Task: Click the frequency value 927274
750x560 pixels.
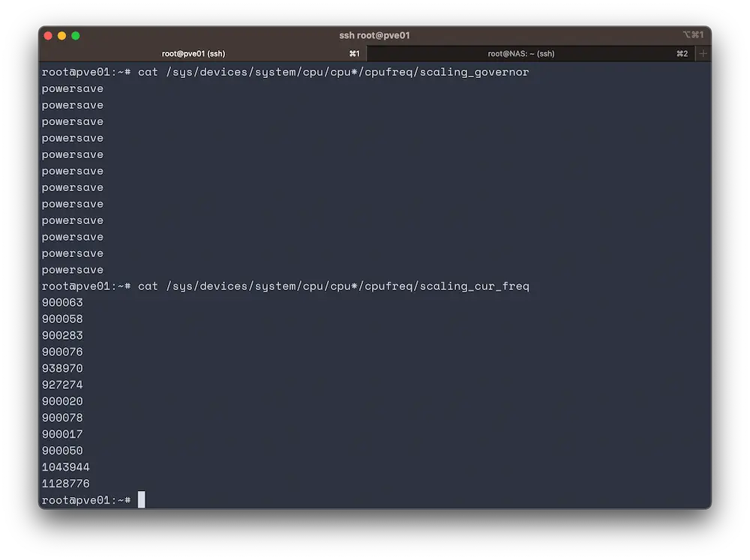Action: pos(62,385)
